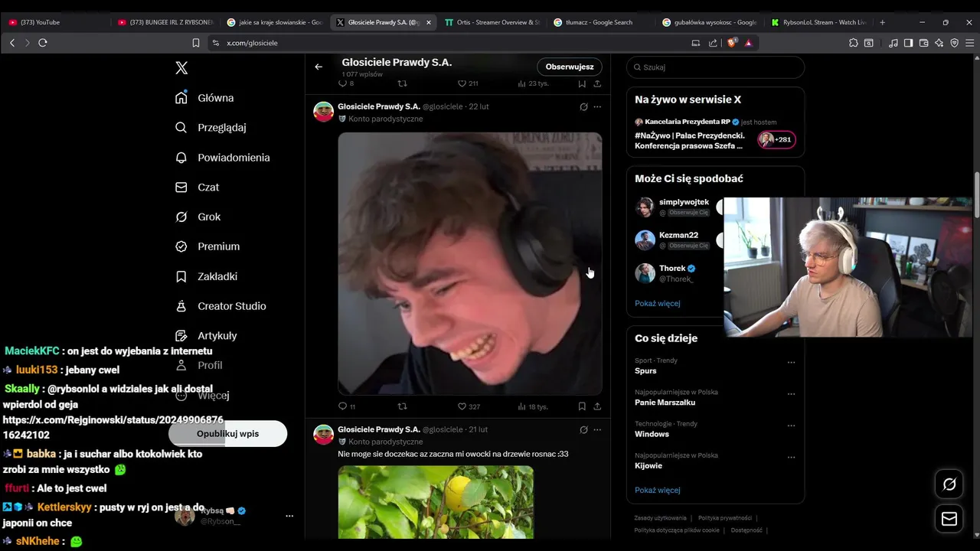This screenshot has height=551, width=980.
Task: Open options for the Kijowie trend
Action: click(791, 458)
